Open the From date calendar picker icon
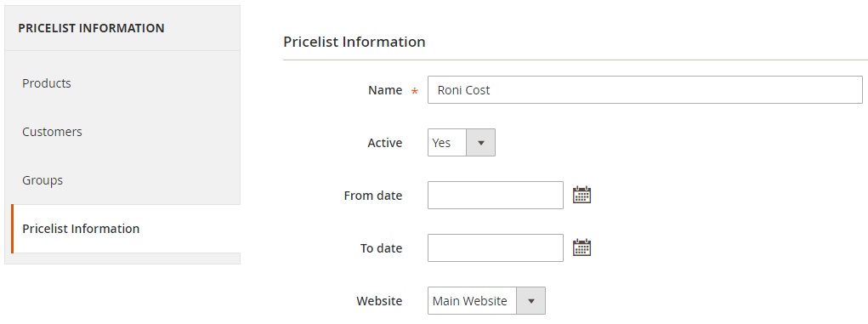 click(x=582, y=195)
